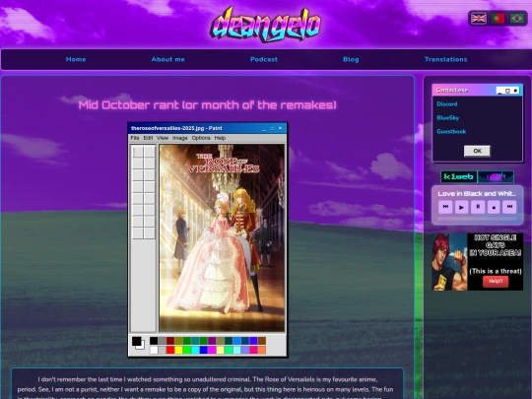Viewport: 532px width, 399px height.
Task: Switch site language to English flag
Action: pos(479,19)
